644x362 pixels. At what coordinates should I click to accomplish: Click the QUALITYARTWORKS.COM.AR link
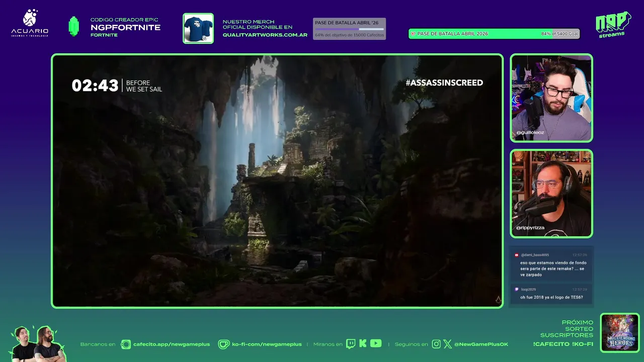click(265, 35)
